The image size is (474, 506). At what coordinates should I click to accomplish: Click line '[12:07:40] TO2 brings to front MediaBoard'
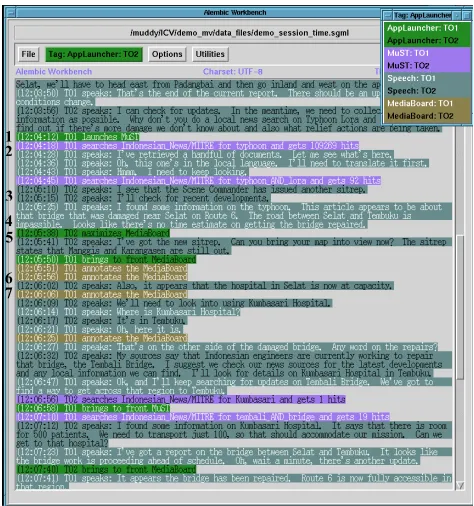click(106, 469)
